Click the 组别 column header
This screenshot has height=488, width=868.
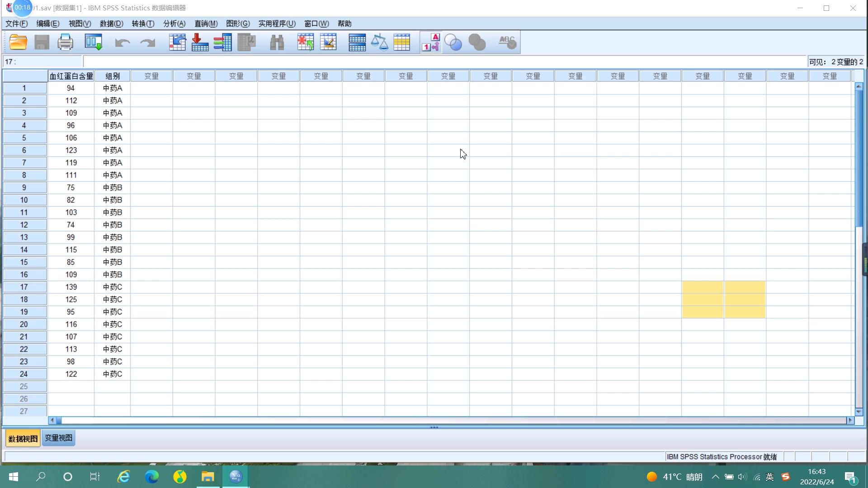(112, 76)
